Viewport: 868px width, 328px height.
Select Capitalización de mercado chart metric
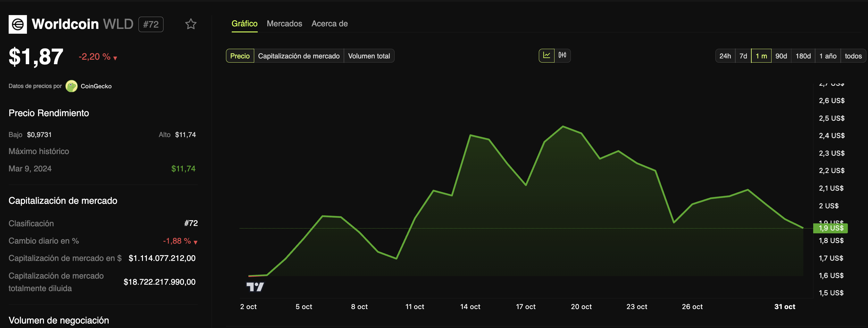(x=299, y=56)
